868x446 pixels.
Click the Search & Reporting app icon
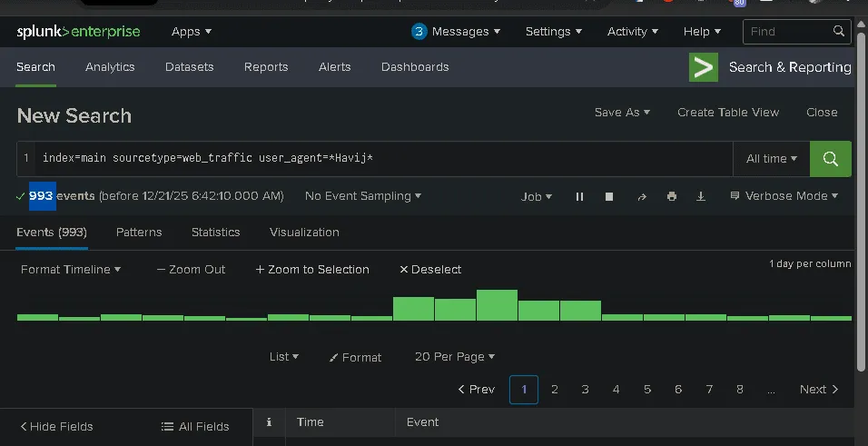pyautogui.click(x=704, y=67)
